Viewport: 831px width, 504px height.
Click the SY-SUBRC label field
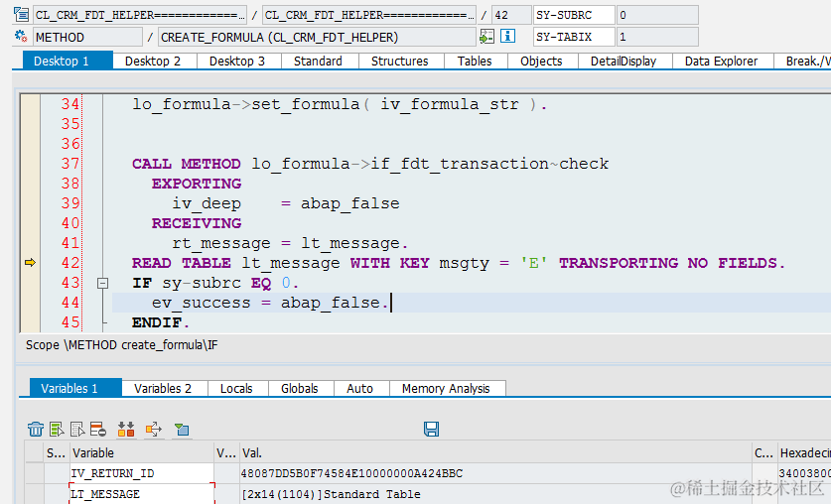coord(574,15)
